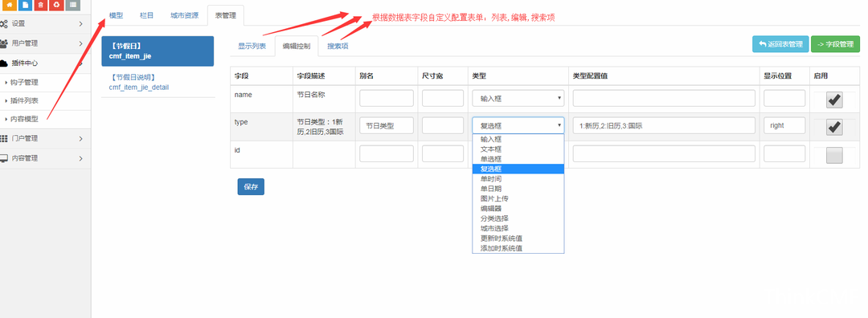Click the 类型配置值 input containing 1:新历,2:旧历,3:国际
The image size is (868, 318).
point(665,125)
